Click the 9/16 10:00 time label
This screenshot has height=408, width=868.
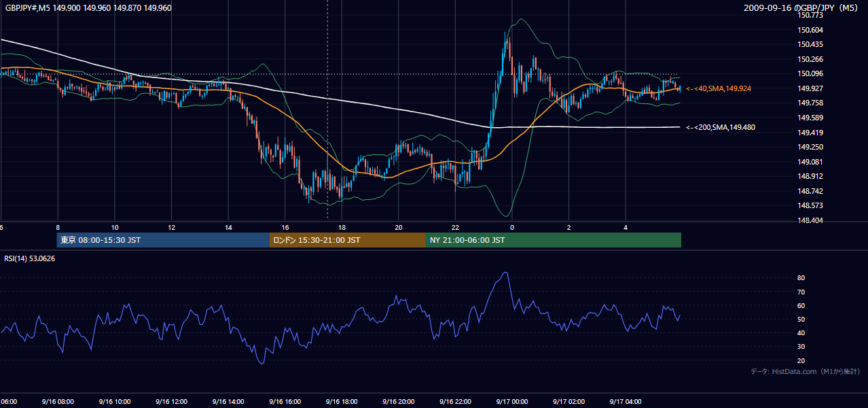[113, 401]
